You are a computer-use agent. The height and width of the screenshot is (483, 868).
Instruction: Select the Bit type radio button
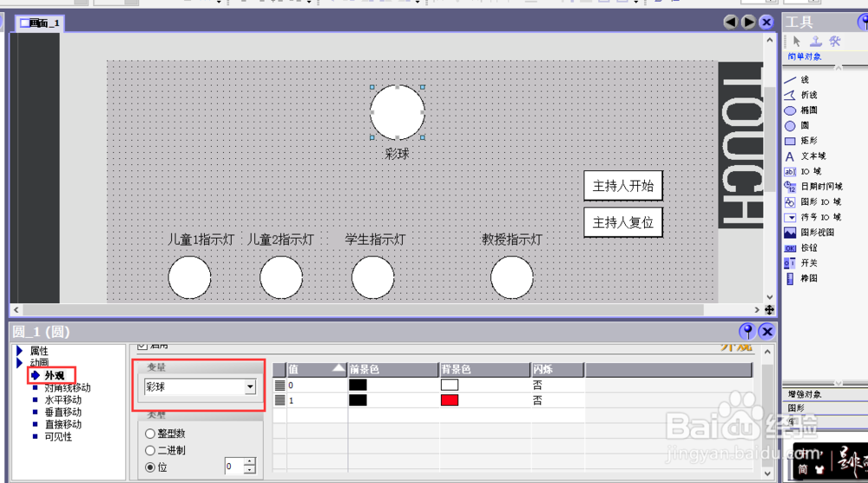(x=150, y=467)
